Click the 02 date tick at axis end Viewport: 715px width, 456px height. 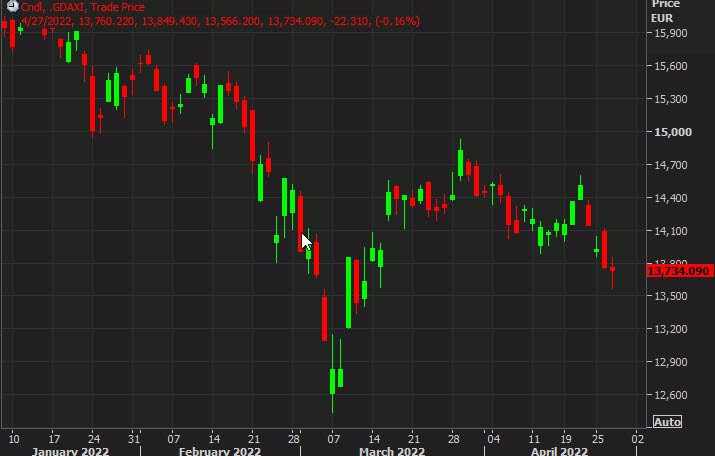637,439
